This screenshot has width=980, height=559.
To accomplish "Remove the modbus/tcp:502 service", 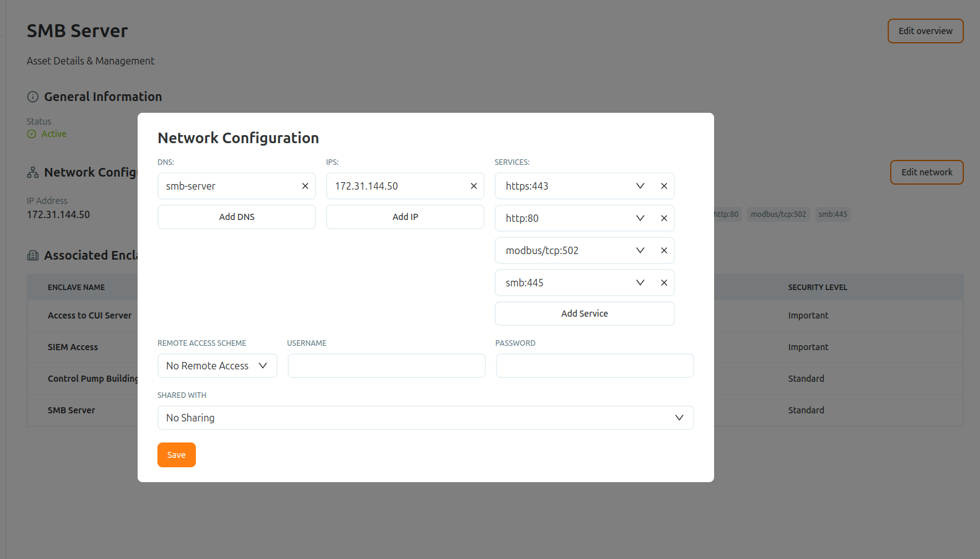I will point(664,250).
